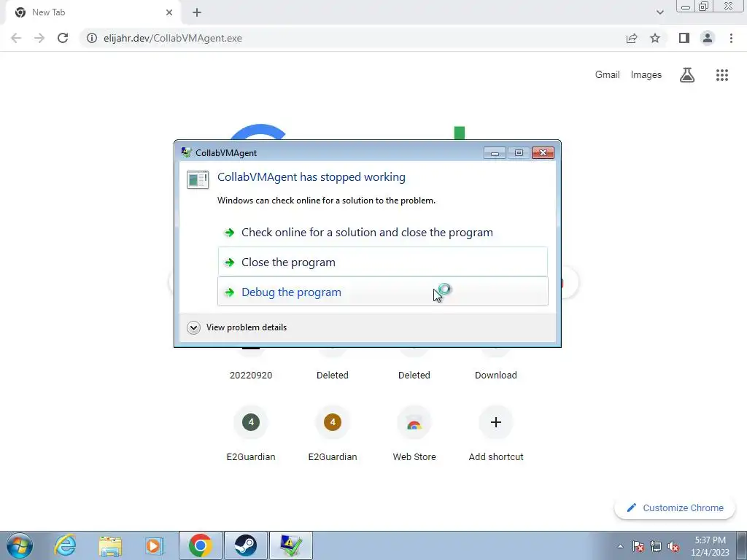This screenshot has width=747, height=560.
Task: Open muted volume tray icon
Action: (673, 546)
